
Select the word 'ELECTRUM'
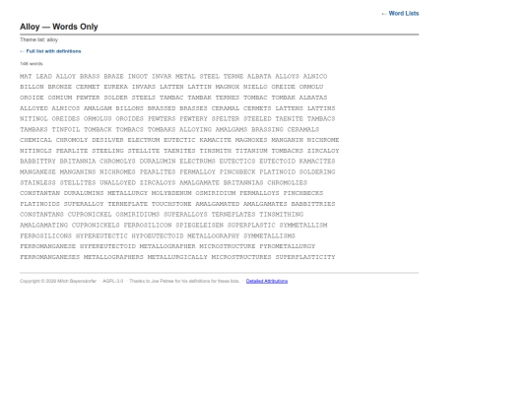(144, 140)
